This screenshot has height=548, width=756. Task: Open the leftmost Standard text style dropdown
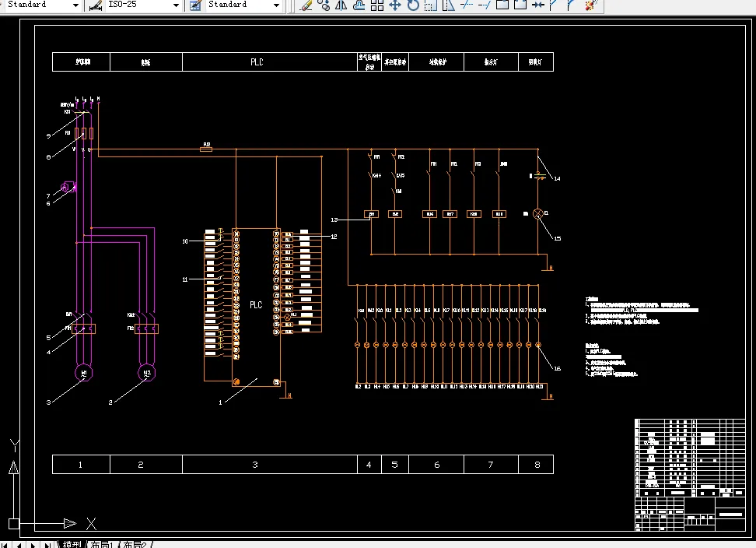point(75,5)
